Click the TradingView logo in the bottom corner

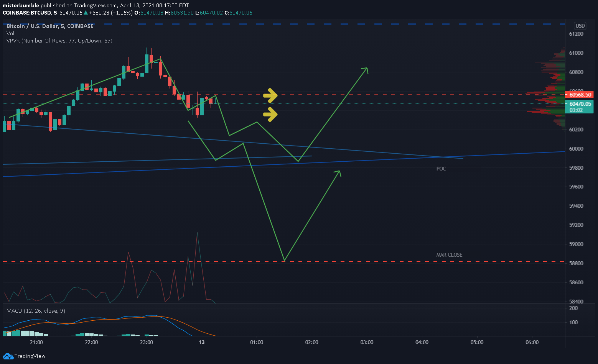[24, 356]
